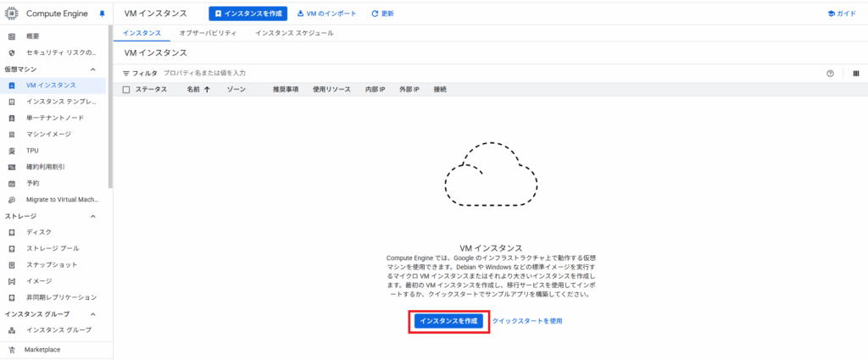Click the 単一テナントノード icon

pyautogui.click(x=12, y=119)
